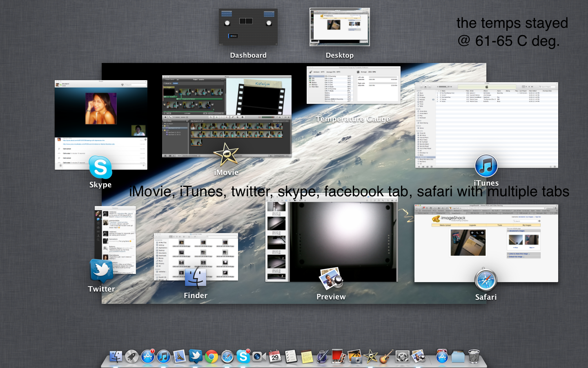
Task: Open the blue folder stack in Dock
Action: 458,357
